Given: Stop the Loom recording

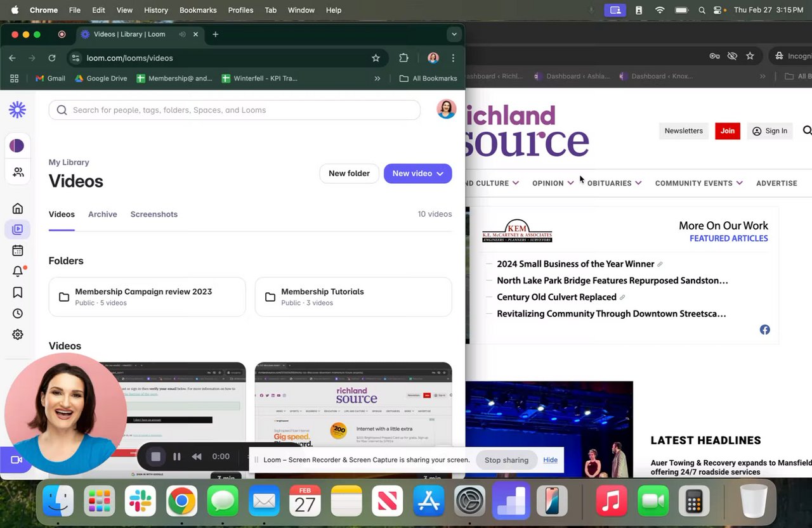Looking at the screenshot, I should (x=155, y=456).
